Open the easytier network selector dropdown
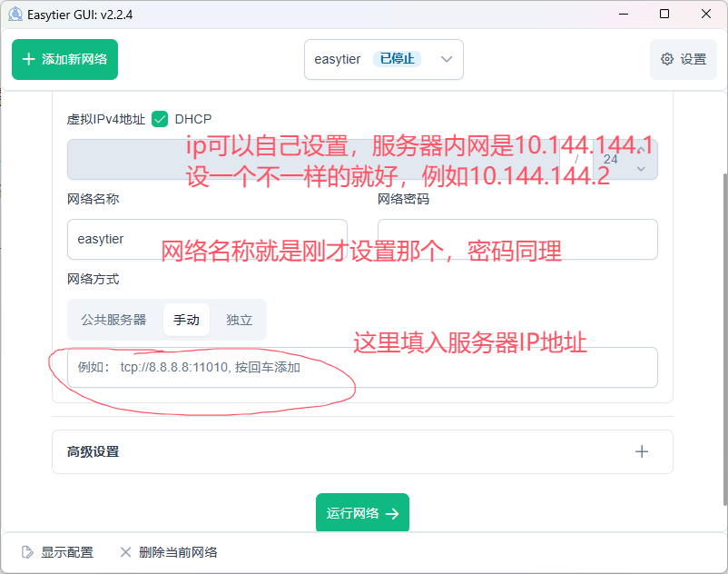 point(383,59)
